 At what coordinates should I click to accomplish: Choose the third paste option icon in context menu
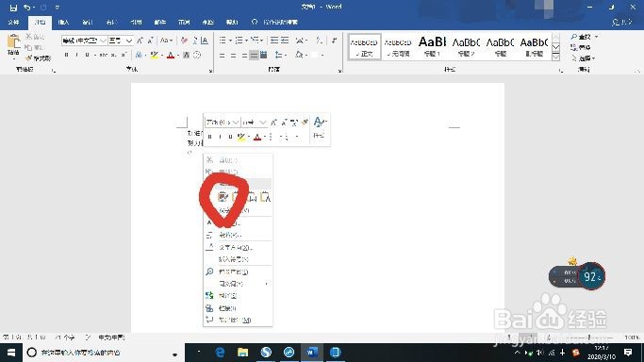coord(252,197)
